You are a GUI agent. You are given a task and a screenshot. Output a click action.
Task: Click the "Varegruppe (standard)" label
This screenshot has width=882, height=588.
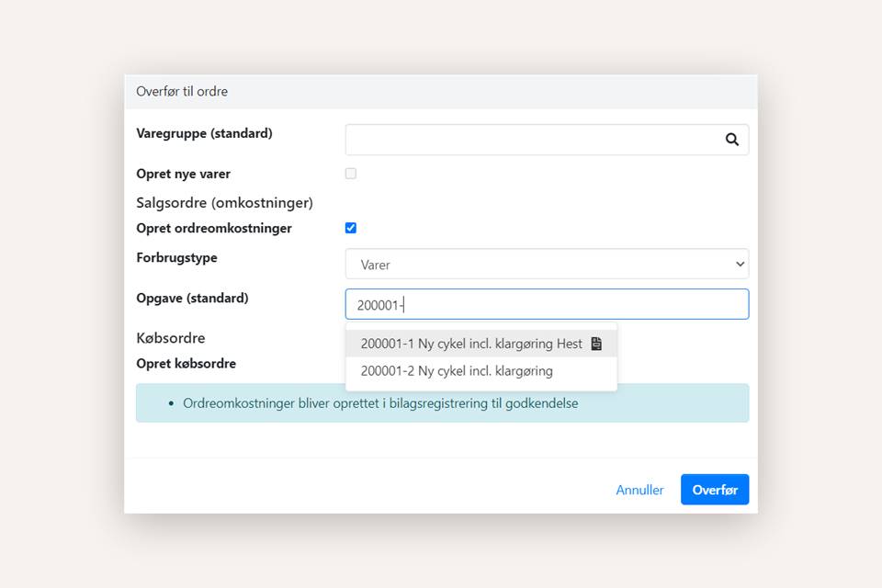coord(204,133)
